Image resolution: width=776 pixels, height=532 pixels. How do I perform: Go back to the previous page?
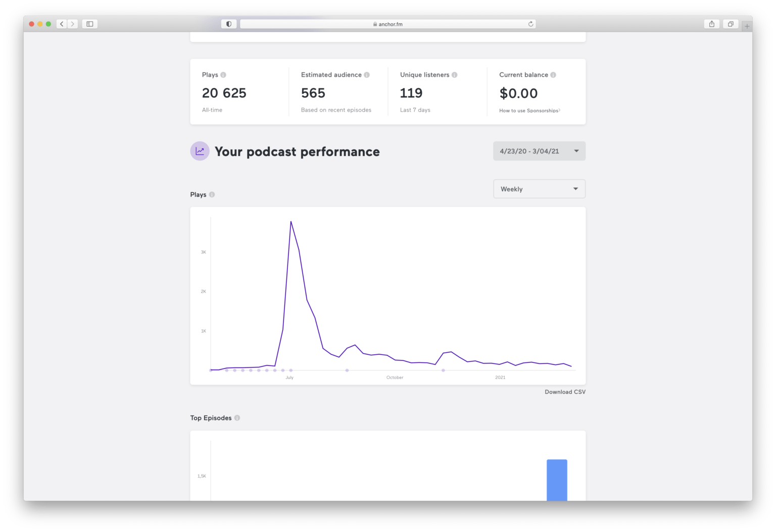click(x=62, y=24)
